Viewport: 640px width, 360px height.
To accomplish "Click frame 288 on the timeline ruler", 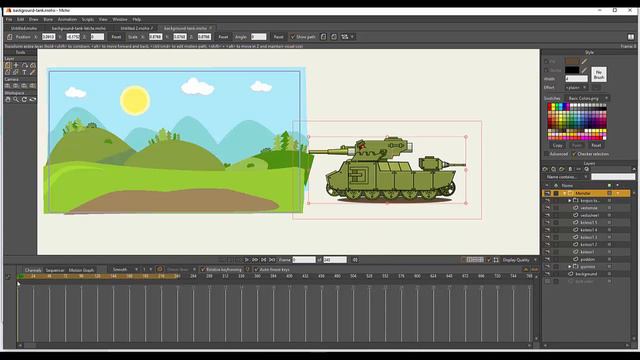I will (x=209, y=276).
